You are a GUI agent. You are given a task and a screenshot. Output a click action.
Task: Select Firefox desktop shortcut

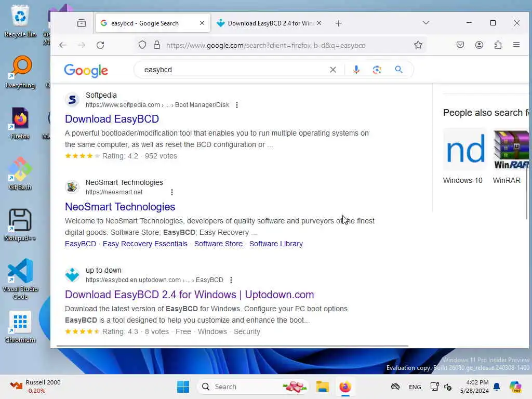click(20, 123)
